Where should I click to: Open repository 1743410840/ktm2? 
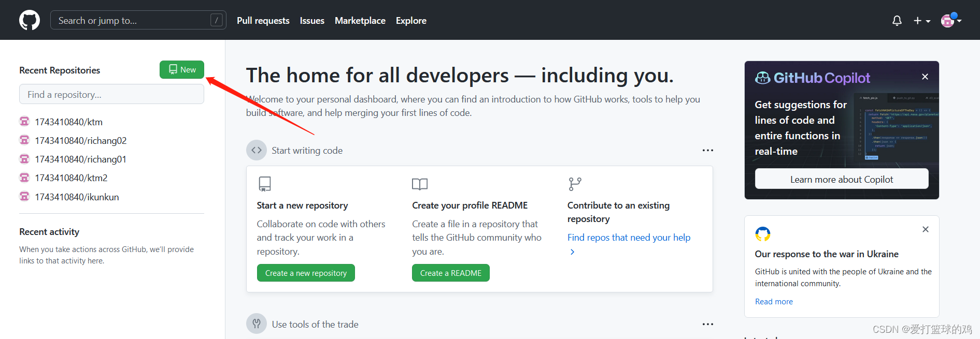tap(71, 178)
